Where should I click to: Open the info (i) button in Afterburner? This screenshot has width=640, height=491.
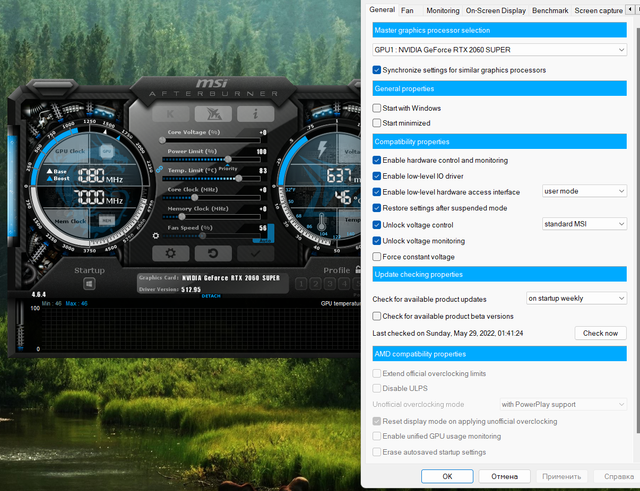pos(256,114)
